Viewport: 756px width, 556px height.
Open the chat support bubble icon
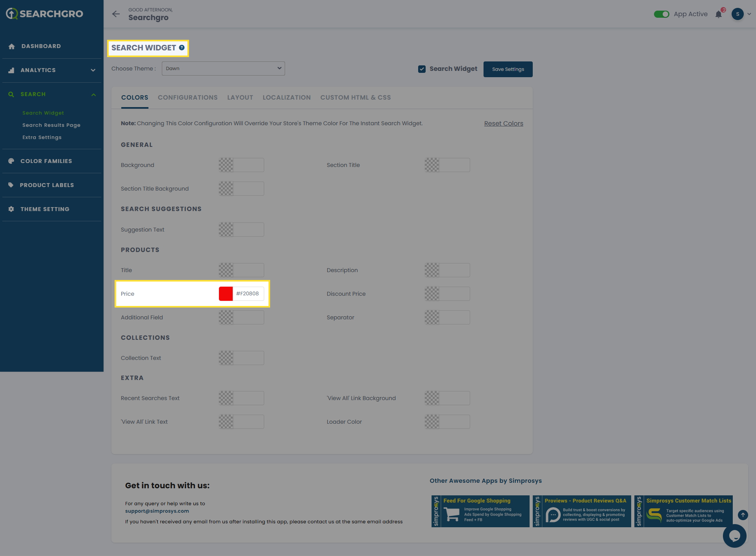(x=734, y=536)
